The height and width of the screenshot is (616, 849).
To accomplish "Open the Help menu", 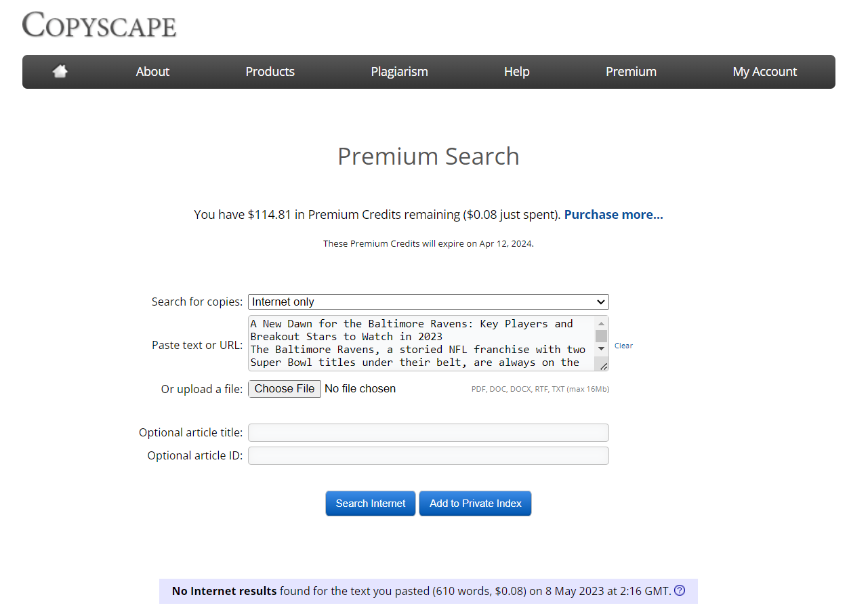I will click(x=516, y=71).
